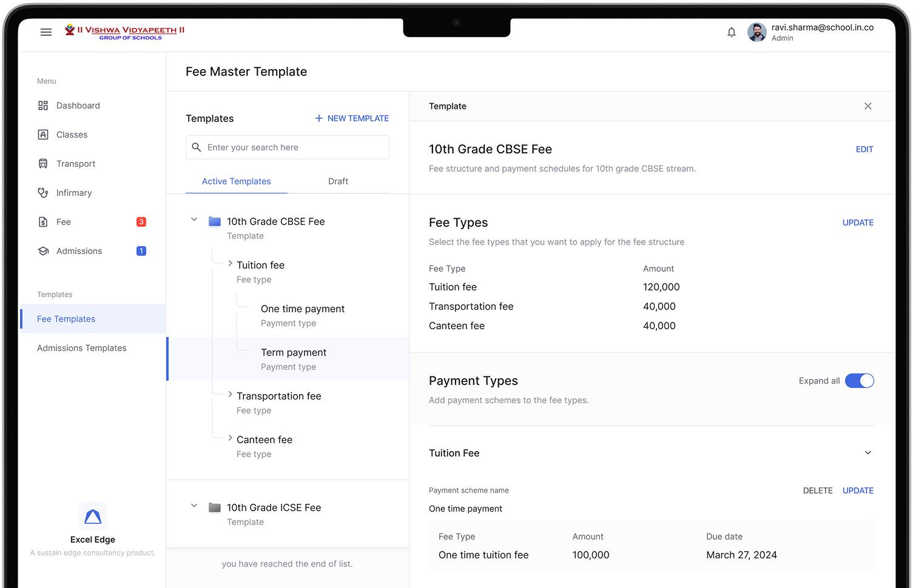The image size is (913, 588).
Task: Focus the template search field
Action: 288,147
